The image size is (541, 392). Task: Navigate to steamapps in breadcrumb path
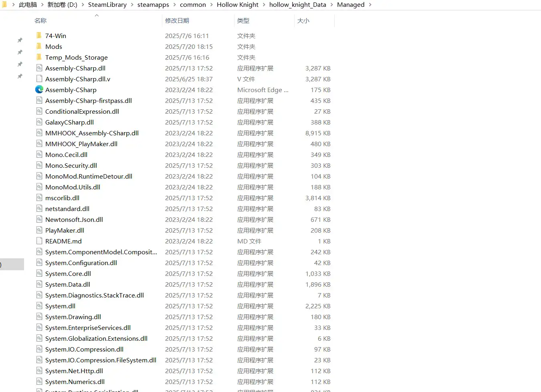(x=153, y=5)
